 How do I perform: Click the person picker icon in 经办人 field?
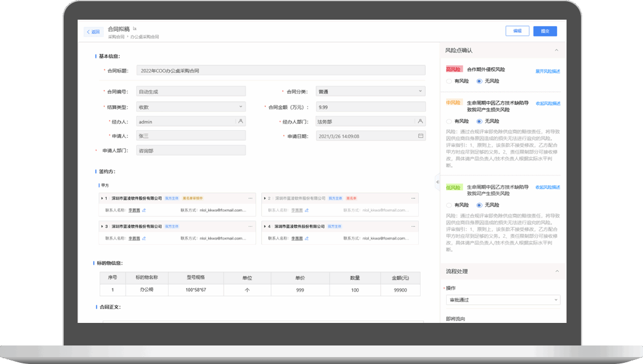(241, 122)
